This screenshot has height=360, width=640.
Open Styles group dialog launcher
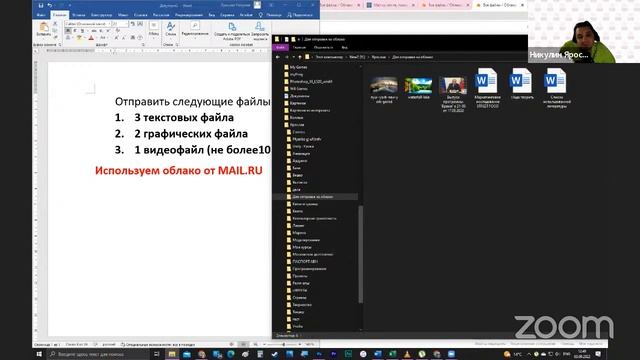[177, 44]
